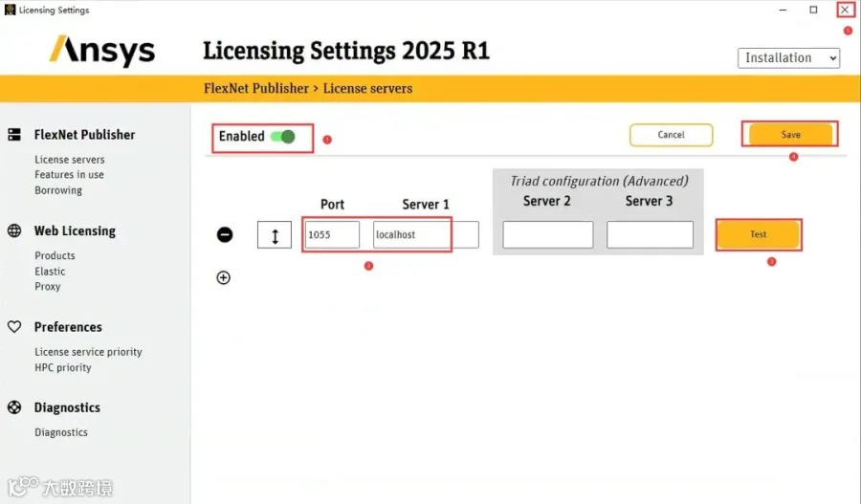Click the reorder up-down arrow icon
Image resolution: width=861 pixels, height=504 pixels.
(x=275, y=235)
